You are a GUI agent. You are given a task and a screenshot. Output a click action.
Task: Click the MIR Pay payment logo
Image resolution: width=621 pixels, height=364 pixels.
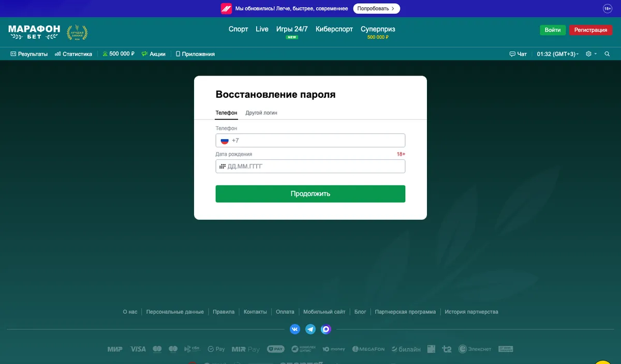point(246,350)
